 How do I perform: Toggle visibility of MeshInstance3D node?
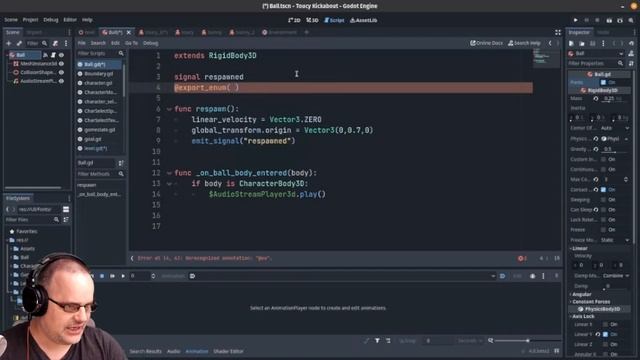tap(61, 64)
